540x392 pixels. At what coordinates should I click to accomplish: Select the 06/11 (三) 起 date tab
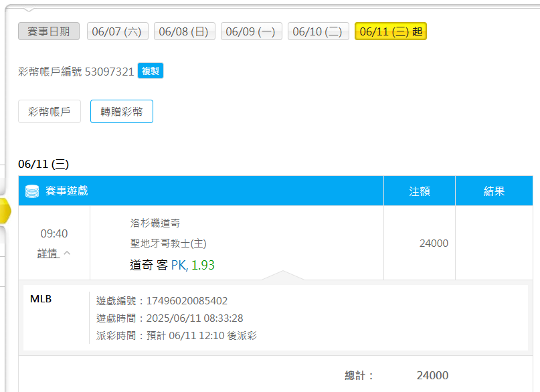(x=391, y=31)
